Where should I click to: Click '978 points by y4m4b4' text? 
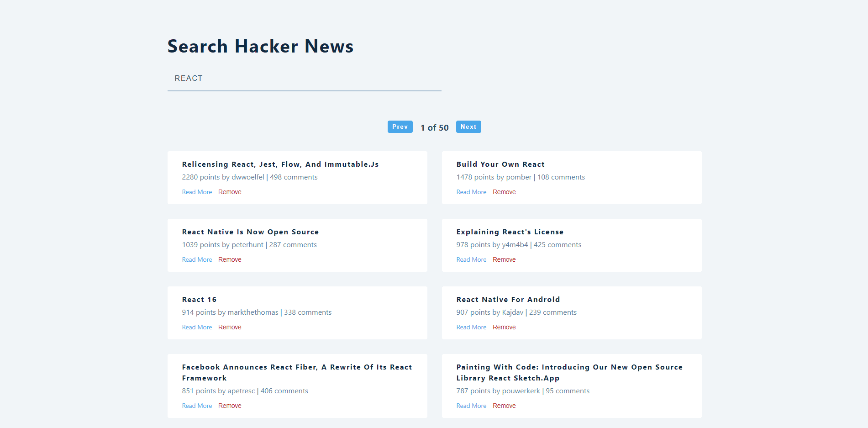[x=492, y=245]
